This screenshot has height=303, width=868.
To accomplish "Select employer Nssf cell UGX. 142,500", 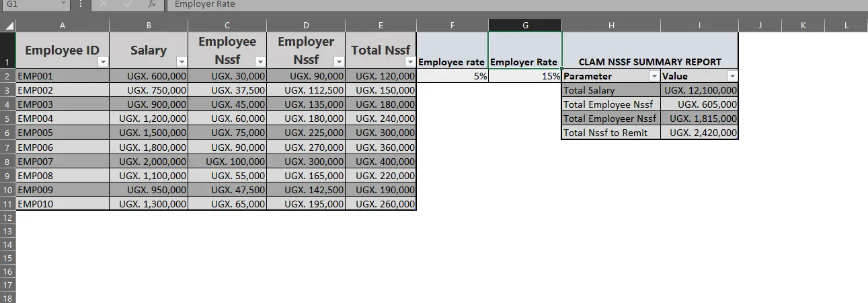I will (x=306, y=189).
